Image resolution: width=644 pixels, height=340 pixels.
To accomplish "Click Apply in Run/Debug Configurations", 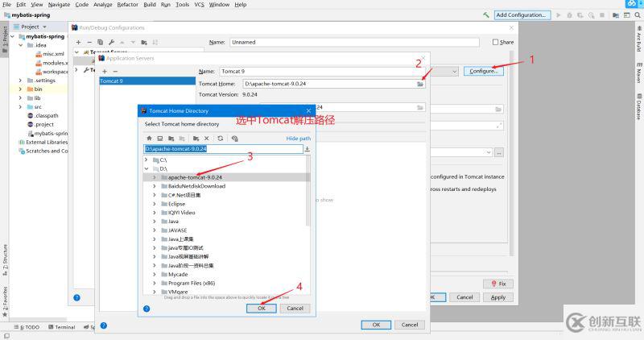I will click(498, 297).
